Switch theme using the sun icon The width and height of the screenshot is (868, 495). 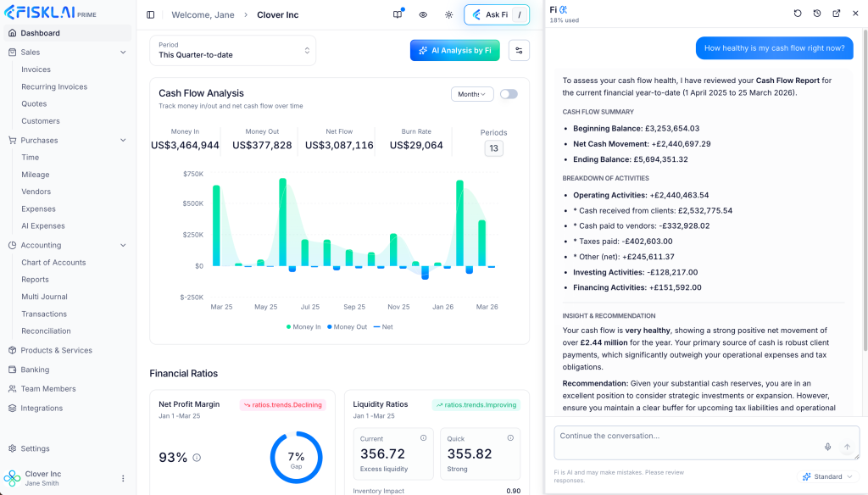pos(449,14)
